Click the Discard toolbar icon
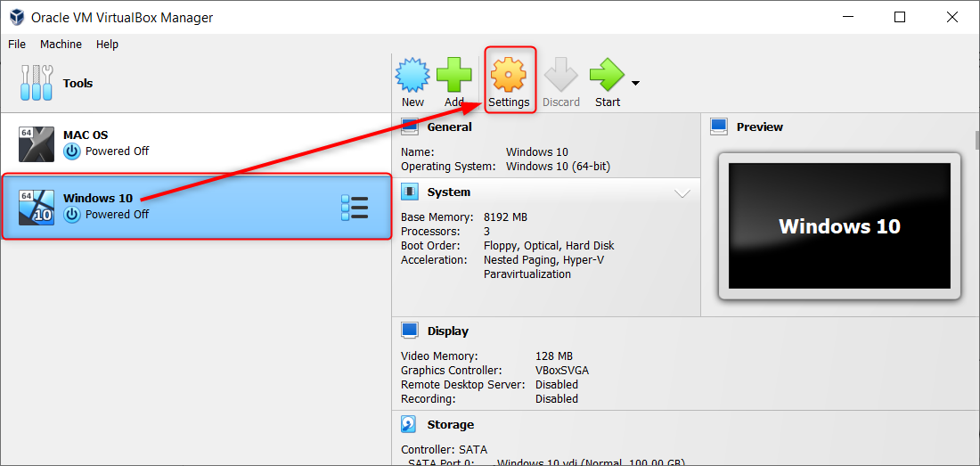 (560, 77)
